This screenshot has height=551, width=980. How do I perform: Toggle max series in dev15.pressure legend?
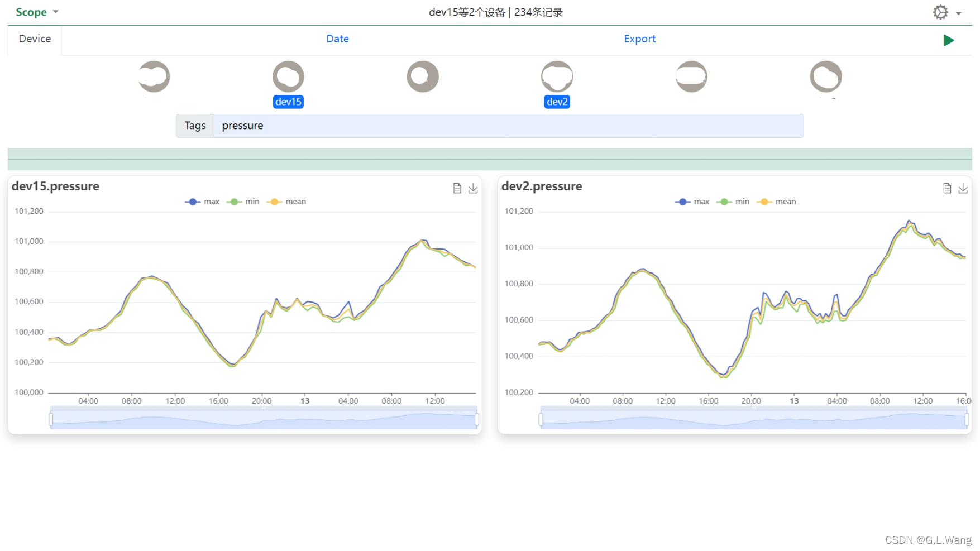pyautogui.click(x=202, y=202)
